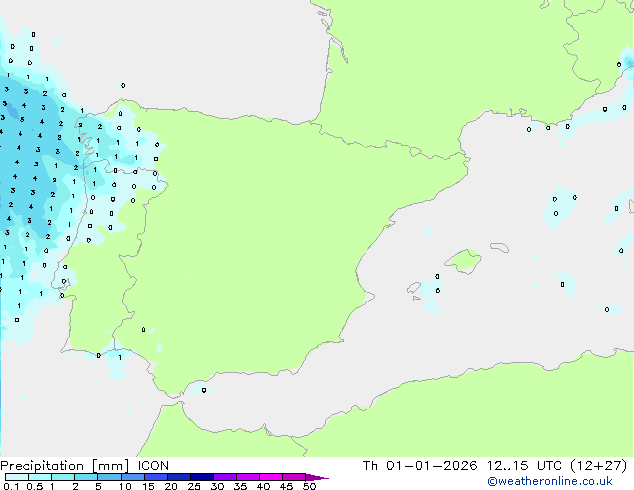
Task: Select the 35–40 mm legend color swatch
Action: pos(248,477)
